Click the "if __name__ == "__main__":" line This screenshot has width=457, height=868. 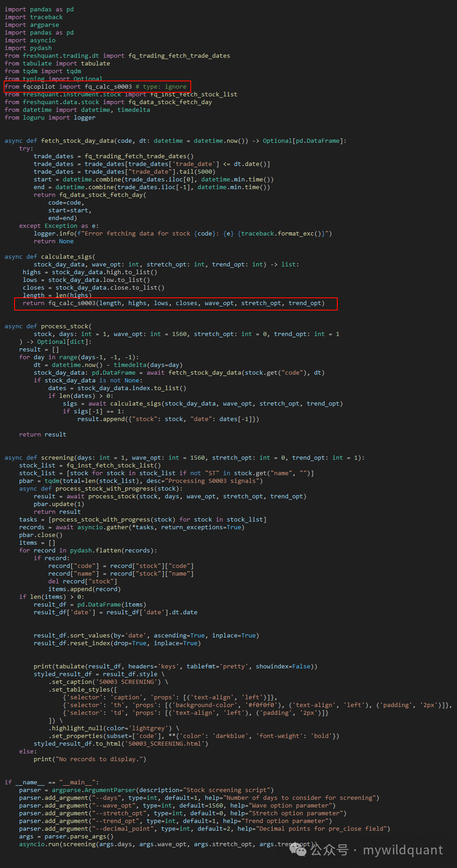52,783
